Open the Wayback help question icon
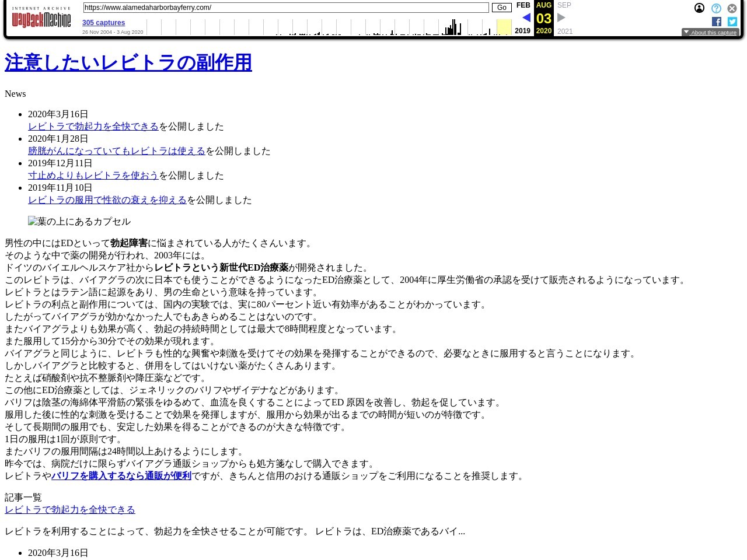Viewport: 747px width, 560px height. click(x=716, y=8)
